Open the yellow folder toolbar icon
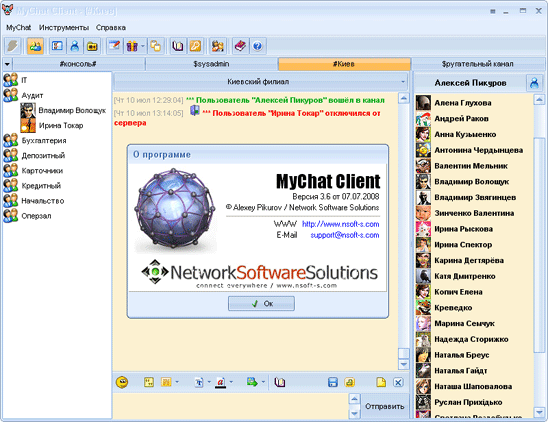 pyautogui.click(x=92, y=46)
